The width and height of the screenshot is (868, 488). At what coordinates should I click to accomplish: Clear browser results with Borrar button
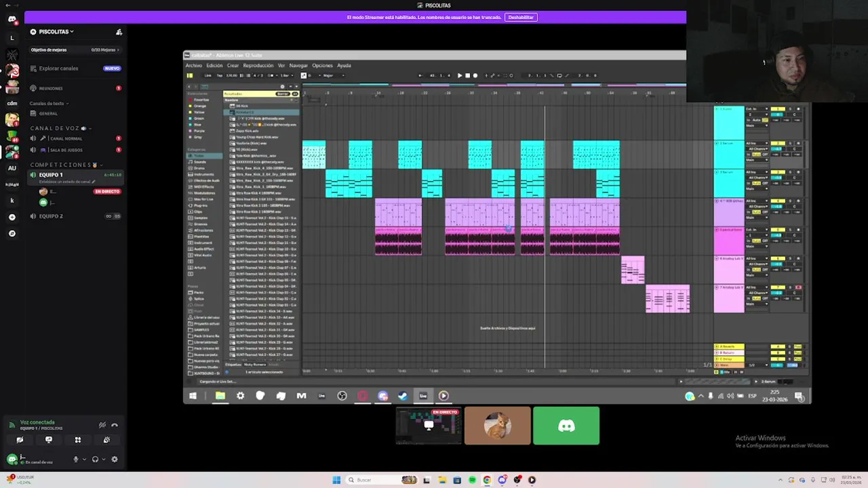tap(281, 94)
